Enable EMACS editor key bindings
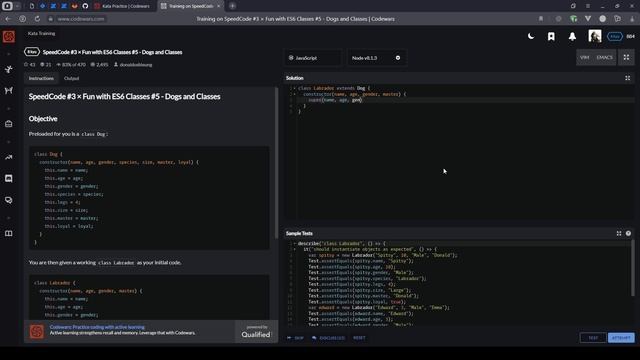Screen dimensions: 640x360 coord(604,58)
